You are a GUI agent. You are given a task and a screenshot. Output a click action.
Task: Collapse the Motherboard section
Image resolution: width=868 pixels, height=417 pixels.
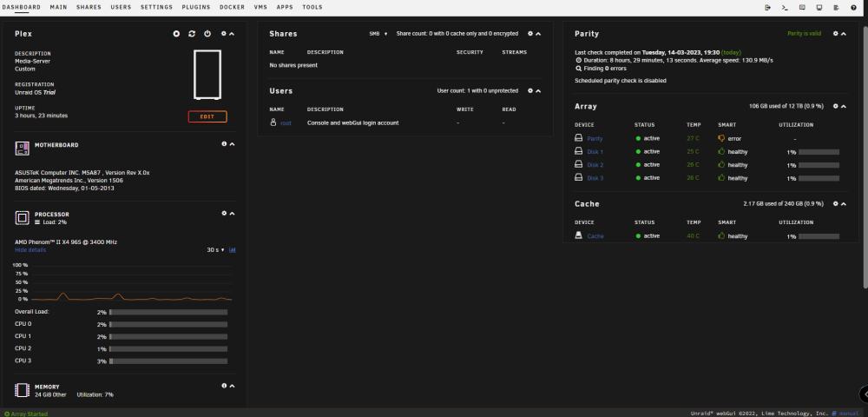232,144
